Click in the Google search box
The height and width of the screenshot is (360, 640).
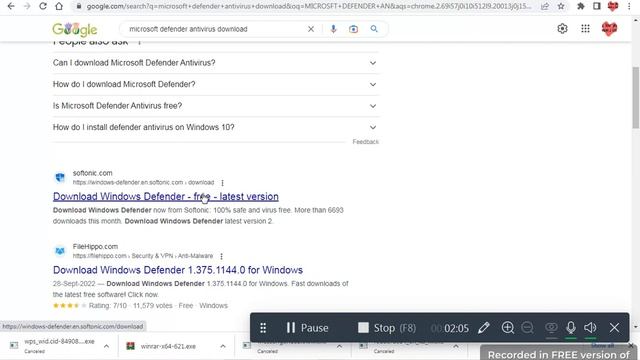216,29
